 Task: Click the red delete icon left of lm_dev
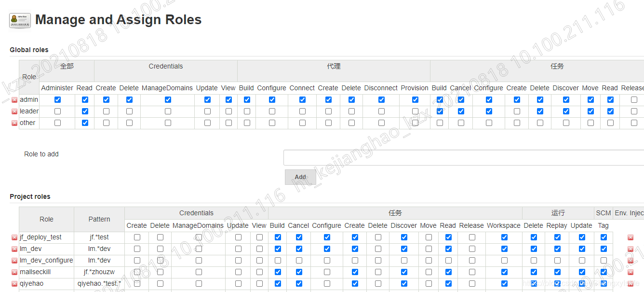[14, 249]
